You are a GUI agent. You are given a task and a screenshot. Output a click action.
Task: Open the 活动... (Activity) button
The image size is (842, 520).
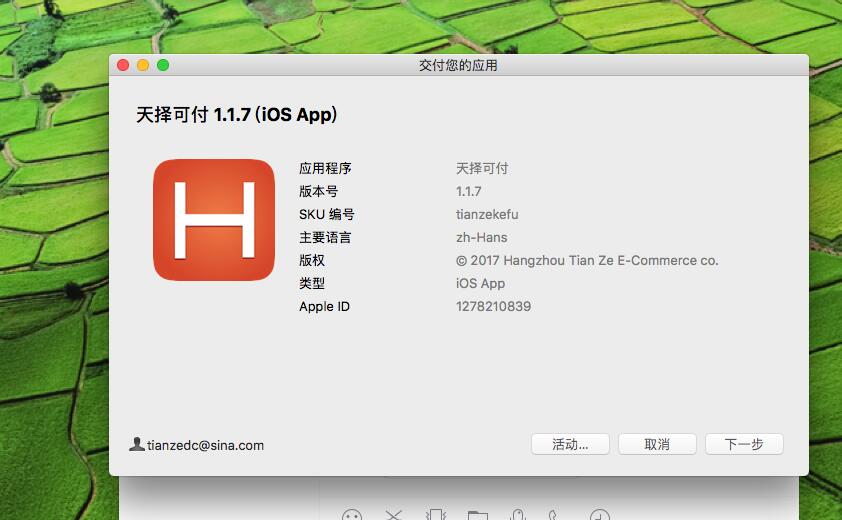click(x=570, y=444)
